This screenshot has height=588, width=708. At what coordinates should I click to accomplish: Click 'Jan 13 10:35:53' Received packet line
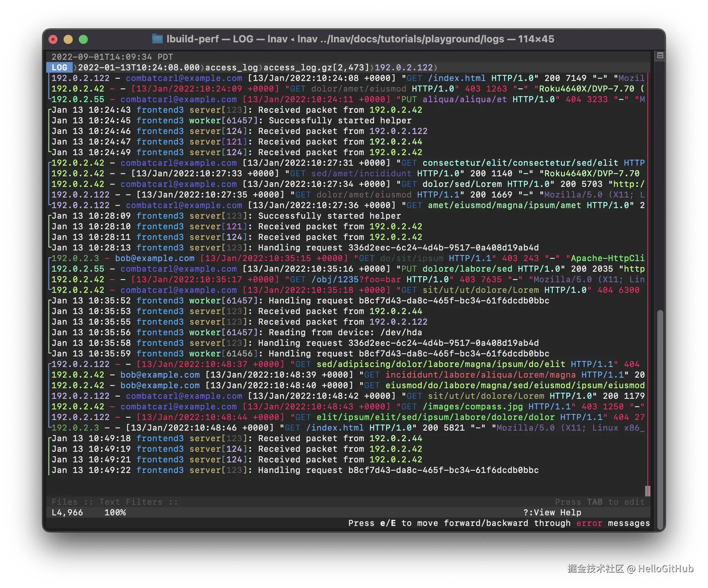tap(237, 311)
